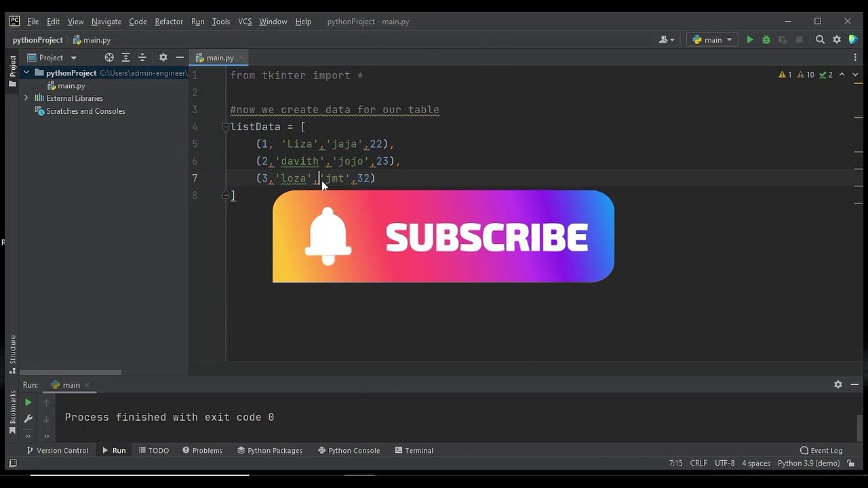The width and height of the screenshot is (868, 488).
Task: Select main.py in the project tree
Action: (66, 86)
